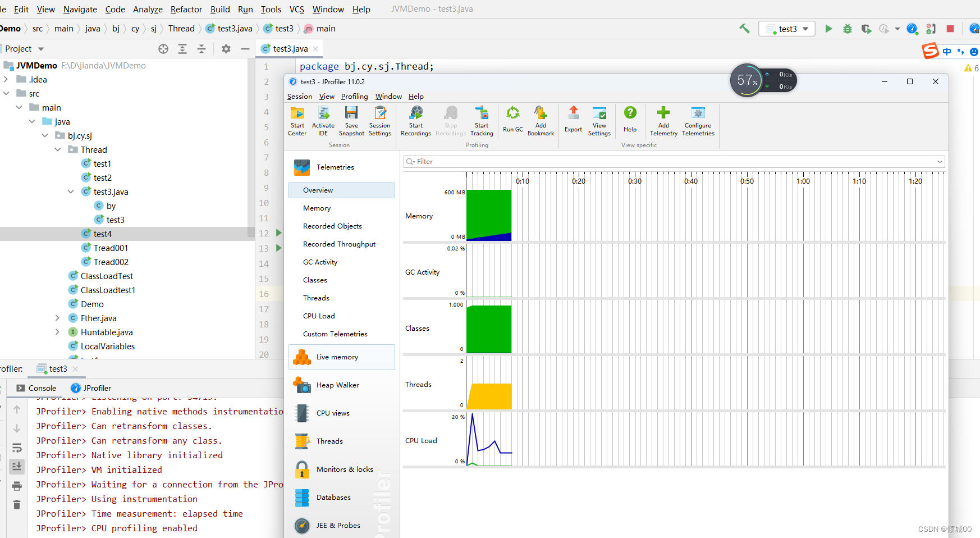Screen dimensions: 980x538
Task: Toggle soft-wrap in console
Action: [17, 448]
